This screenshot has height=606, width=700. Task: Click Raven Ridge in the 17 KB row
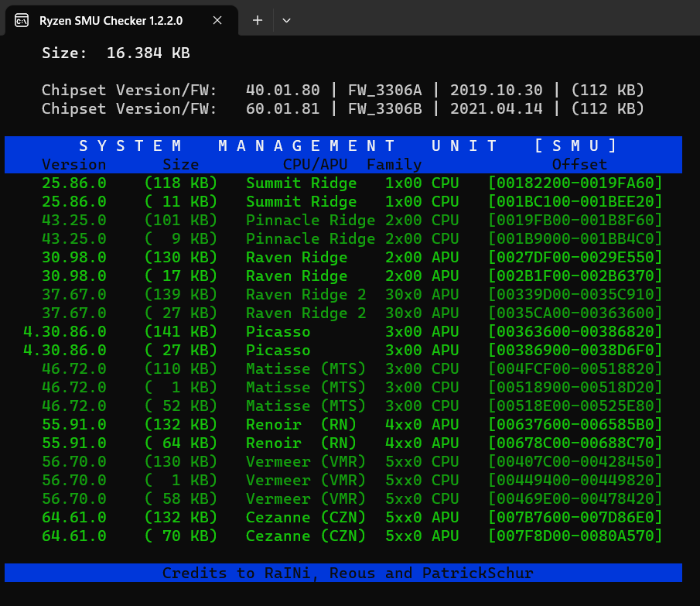tap(296, 276)
